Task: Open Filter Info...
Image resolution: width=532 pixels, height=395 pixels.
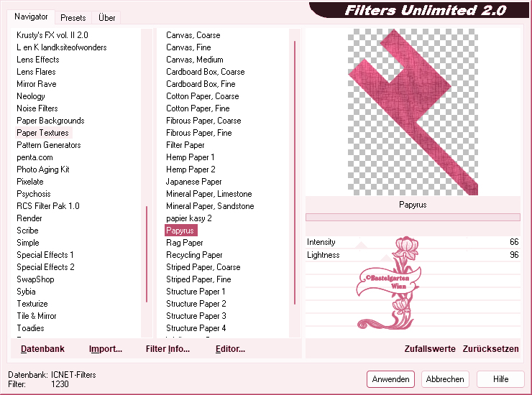Action: (x=168, y=348)
